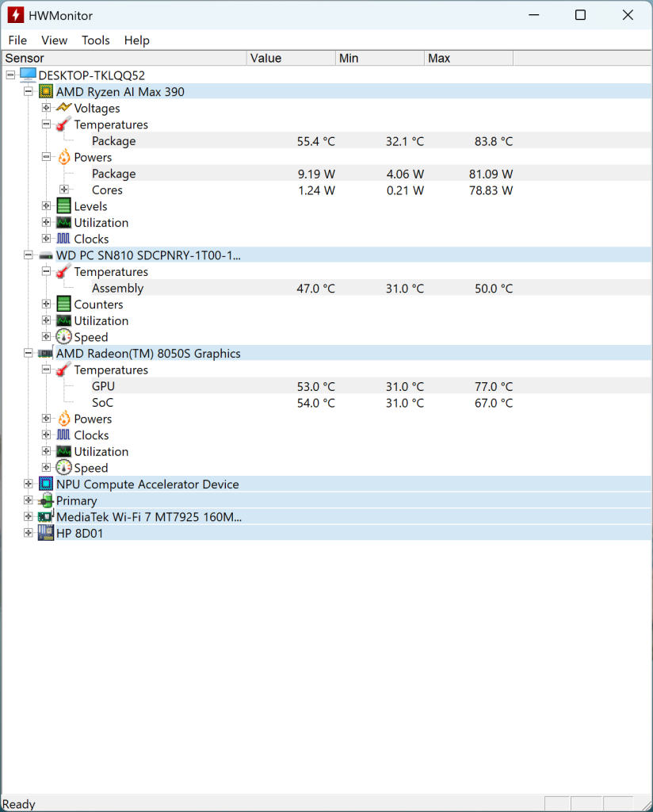Collapse Powers under AMD Ryzen AI Max 390
This screenshot has height=812, width=653.
[47, 157]
